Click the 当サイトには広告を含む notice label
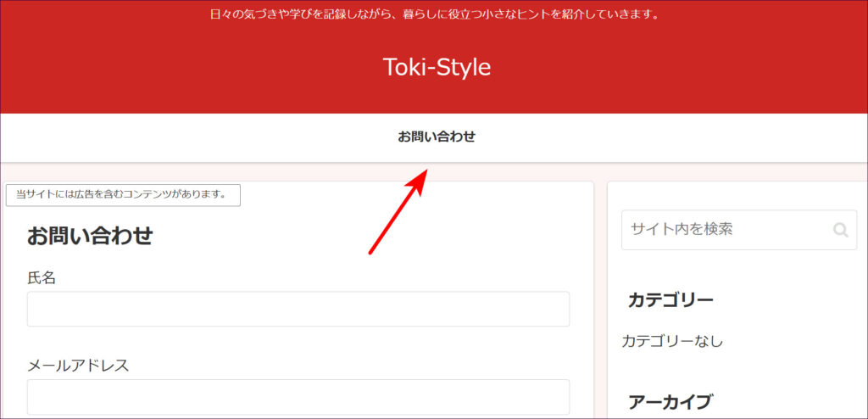868x419 pixels. [123, 195]
